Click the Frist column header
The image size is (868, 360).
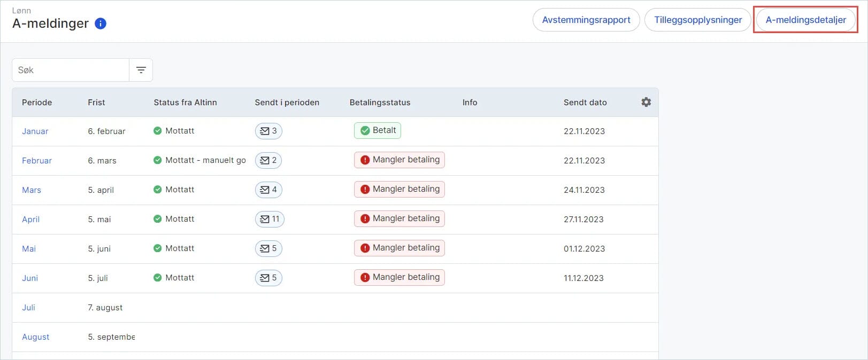point(96,103)
